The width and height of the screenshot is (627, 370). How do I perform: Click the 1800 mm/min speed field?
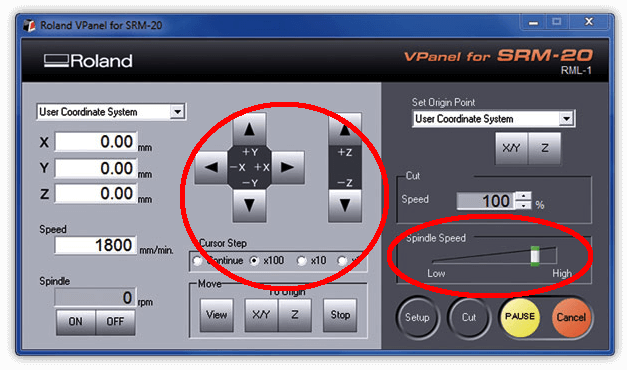[x=96, y=245]
